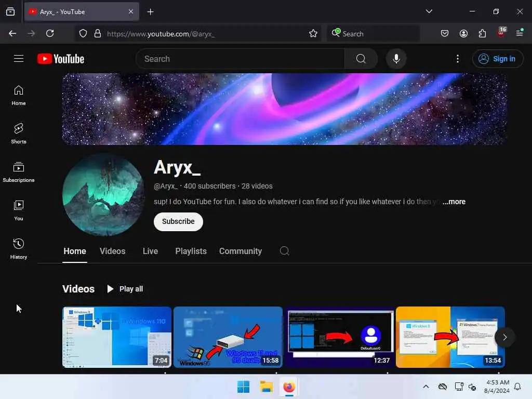Open Firefox View icon
The height and width of the screenshot is (399, 532).
click(10, 11)
